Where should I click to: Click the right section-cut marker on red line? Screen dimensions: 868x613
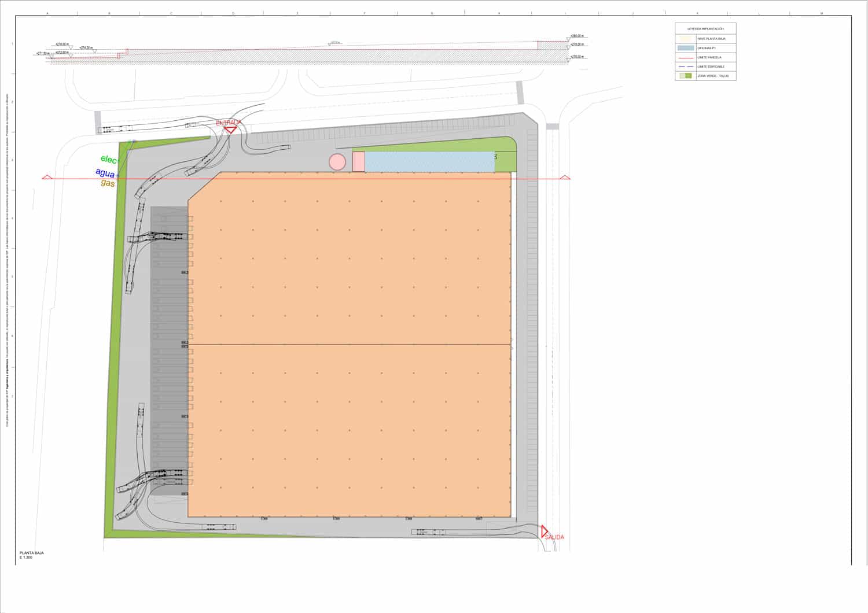click(565, 178)
